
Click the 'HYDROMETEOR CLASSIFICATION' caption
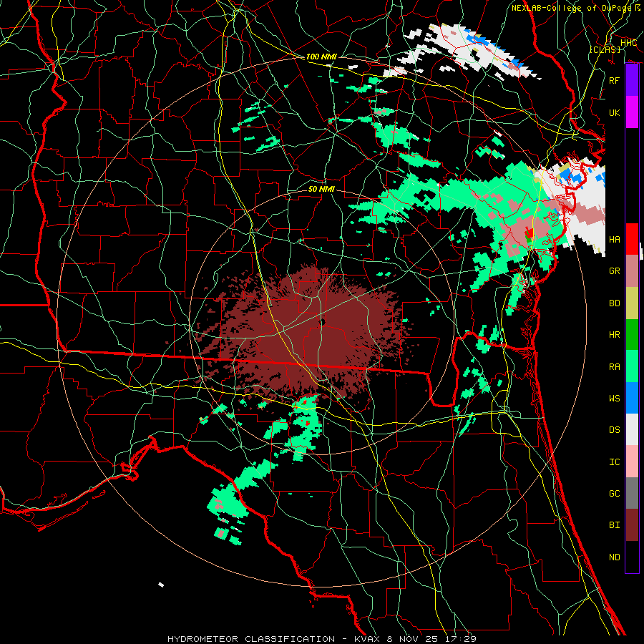coord(251,639)
